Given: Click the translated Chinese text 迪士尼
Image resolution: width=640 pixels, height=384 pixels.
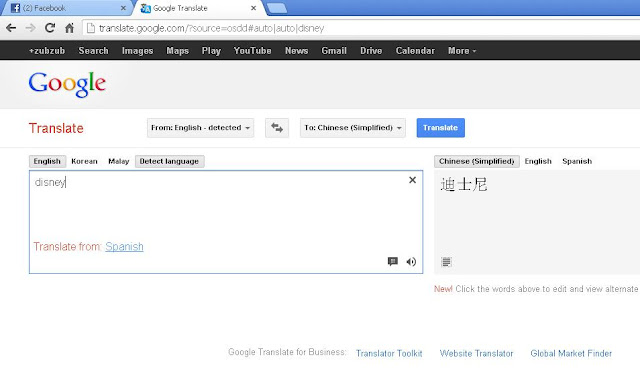Looking at the screenshot, I should (x=464, y=184).
